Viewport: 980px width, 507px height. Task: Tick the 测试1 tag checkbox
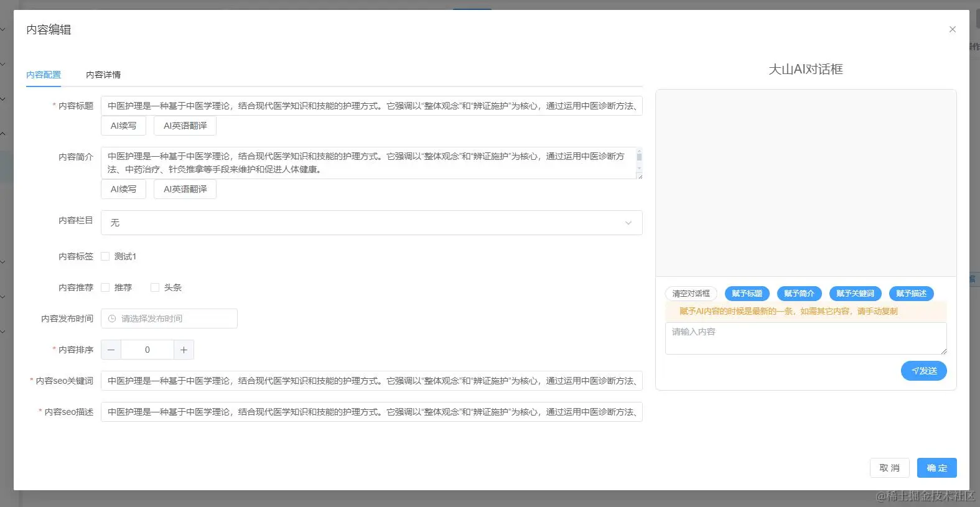[x=105, y=256]
